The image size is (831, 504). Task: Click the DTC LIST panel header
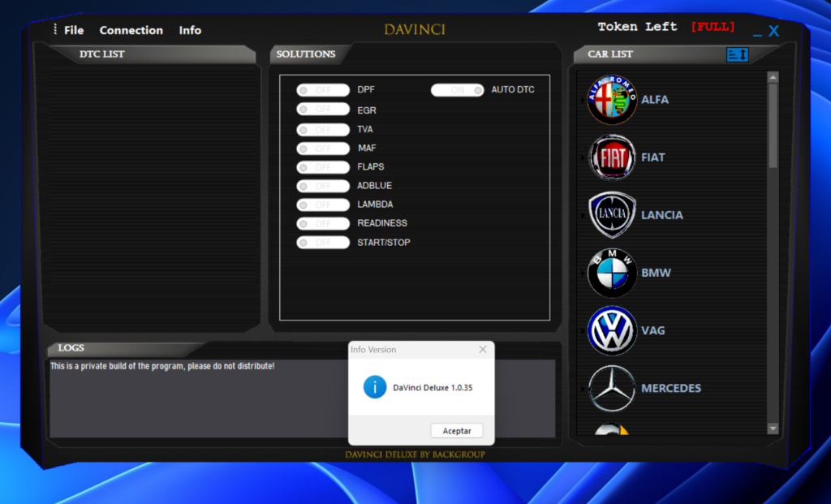coord(101,54)
